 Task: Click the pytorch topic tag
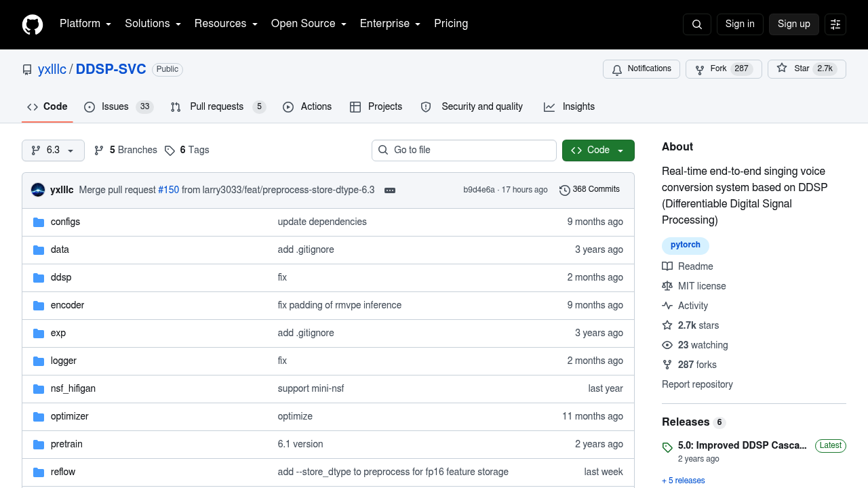pyautogui.click(x=686, y=245)
